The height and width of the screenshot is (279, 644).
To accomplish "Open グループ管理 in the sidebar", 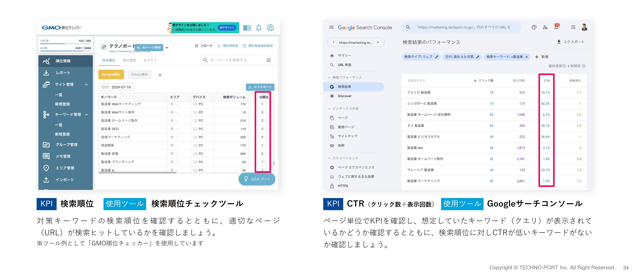I will click(x=66, y=145).
